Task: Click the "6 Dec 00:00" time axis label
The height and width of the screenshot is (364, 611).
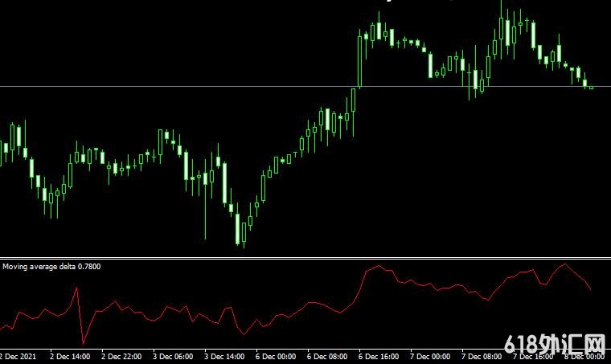Action: (276, 357)
